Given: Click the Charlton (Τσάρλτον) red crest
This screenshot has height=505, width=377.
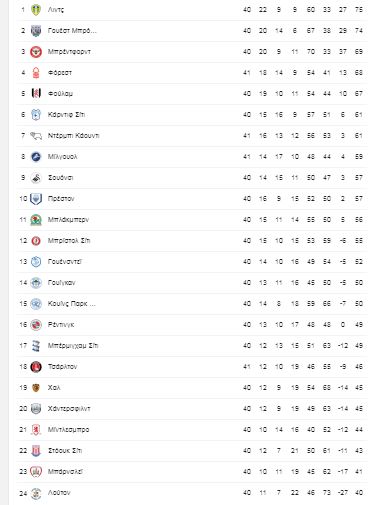Looking at the screenshot, I should click(36, 367).
